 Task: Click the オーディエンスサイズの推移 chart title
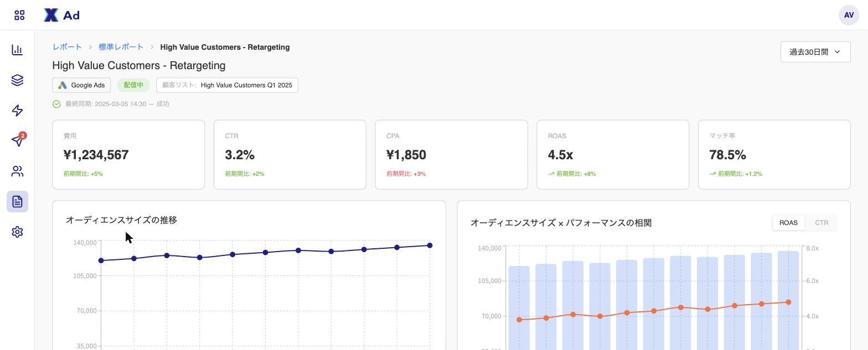[x=121, y=220]
